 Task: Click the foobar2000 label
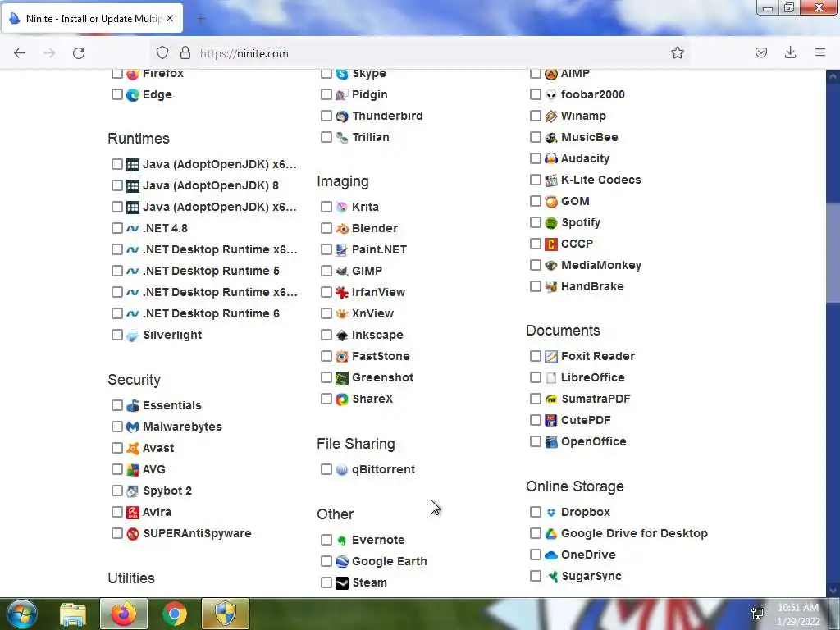[x=592, y=95]
